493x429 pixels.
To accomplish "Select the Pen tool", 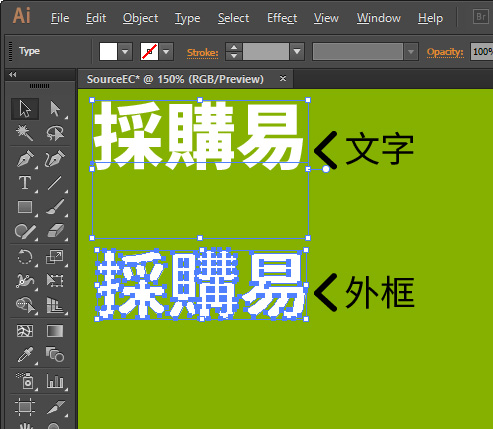I will [25, 159].
